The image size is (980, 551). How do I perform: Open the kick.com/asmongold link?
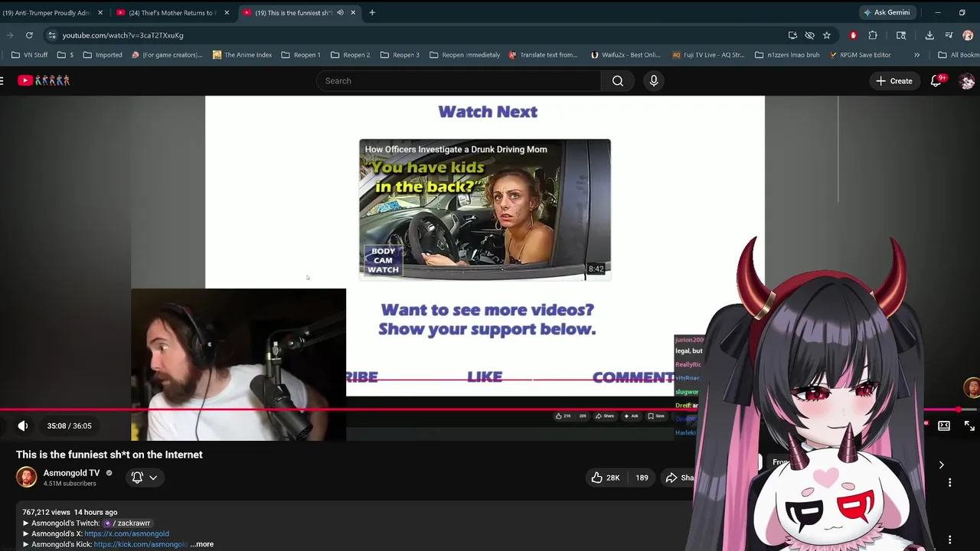point(141,544)
